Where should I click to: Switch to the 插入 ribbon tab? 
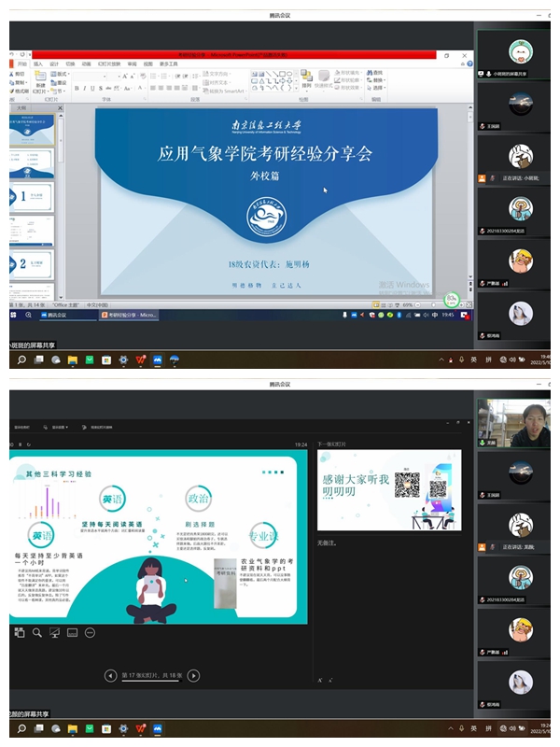click(x=38, y=64)
